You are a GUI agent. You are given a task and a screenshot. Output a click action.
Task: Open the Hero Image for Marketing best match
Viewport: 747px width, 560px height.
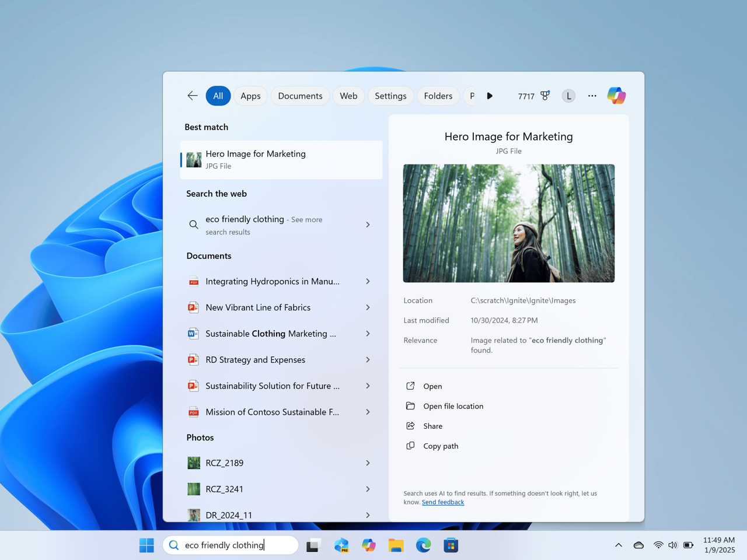[x=281, y=160]
